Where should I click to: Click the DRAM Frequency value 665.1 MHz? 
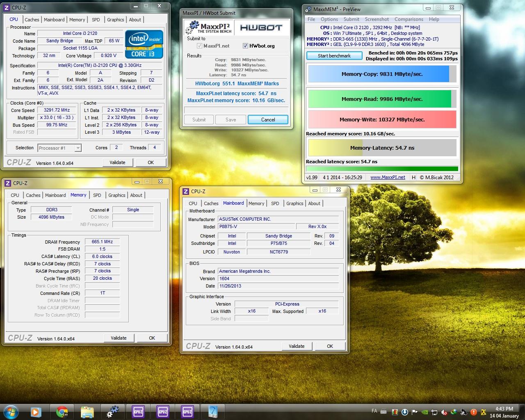pyautogui.click(x=103, y=242)
